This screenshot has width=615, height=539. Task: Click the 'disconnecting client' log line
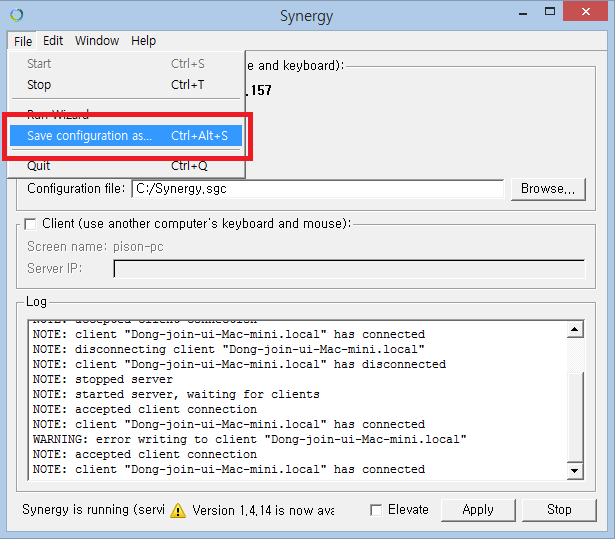(x=228, y=350)
